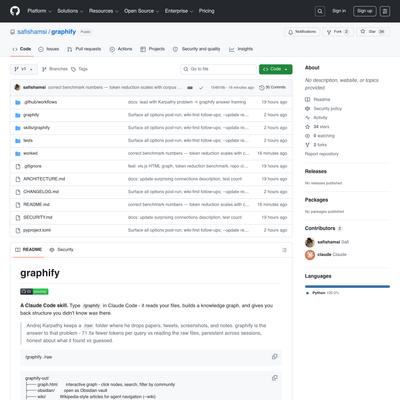Open the header menu icon beside Sign up
Screen dimensions: 400x400
(385, 11)
